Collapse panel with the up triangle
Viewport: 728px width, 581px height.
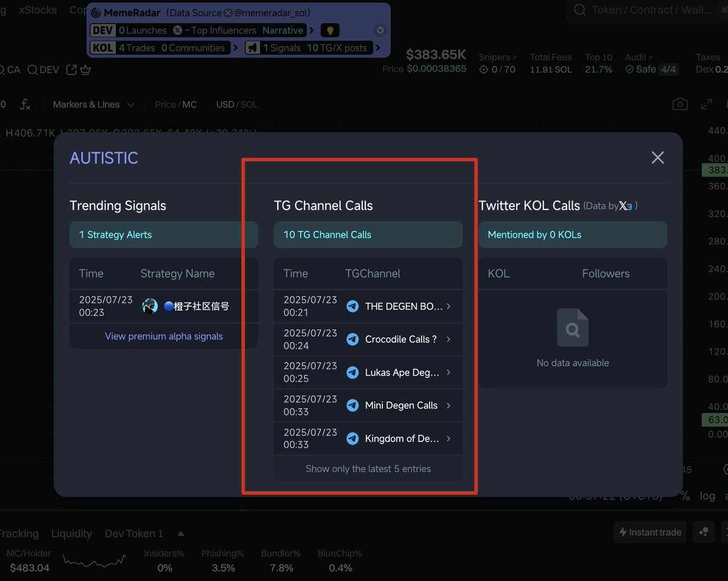pos(181,534)
